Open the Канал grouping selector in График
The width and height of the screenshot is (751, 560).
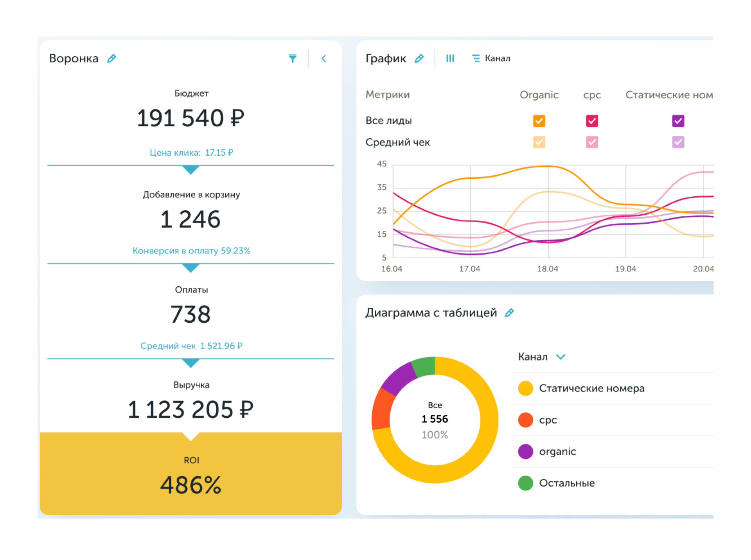pyautogui.click(x=497, y=59)
